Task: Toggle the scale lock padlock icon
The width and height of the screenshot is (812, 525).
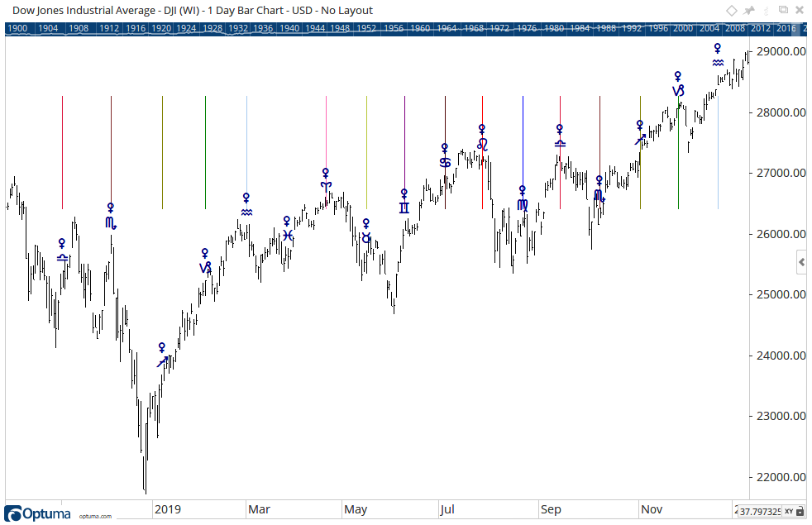Action: click(800, 511)
